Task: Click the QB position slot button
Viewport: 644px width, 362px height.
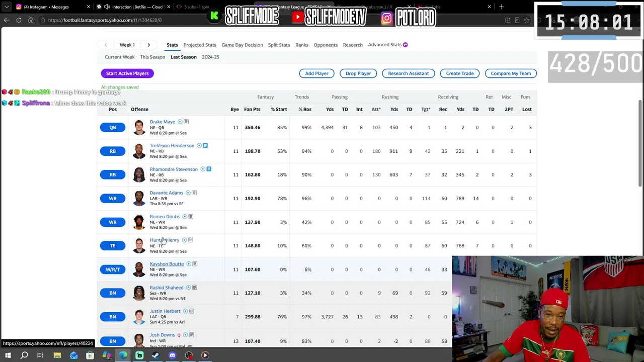Action: pos(113,127)
